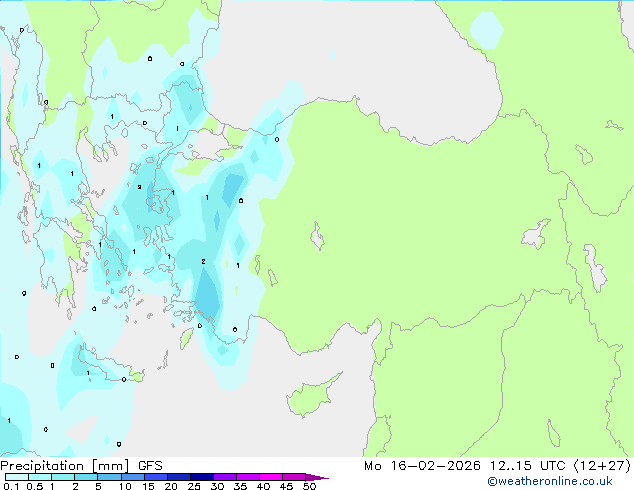Click the '10' legend scale label

pos(125,486)
